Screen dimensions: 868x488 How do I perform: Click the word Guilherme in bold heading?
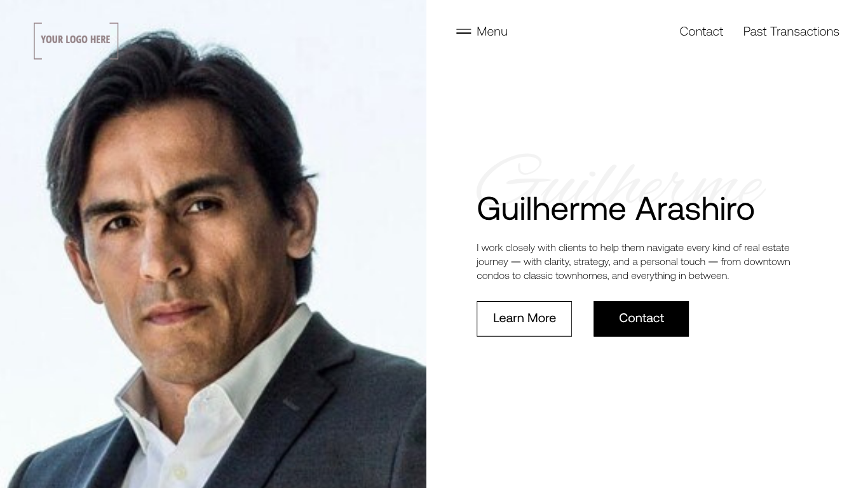point(552,209)
